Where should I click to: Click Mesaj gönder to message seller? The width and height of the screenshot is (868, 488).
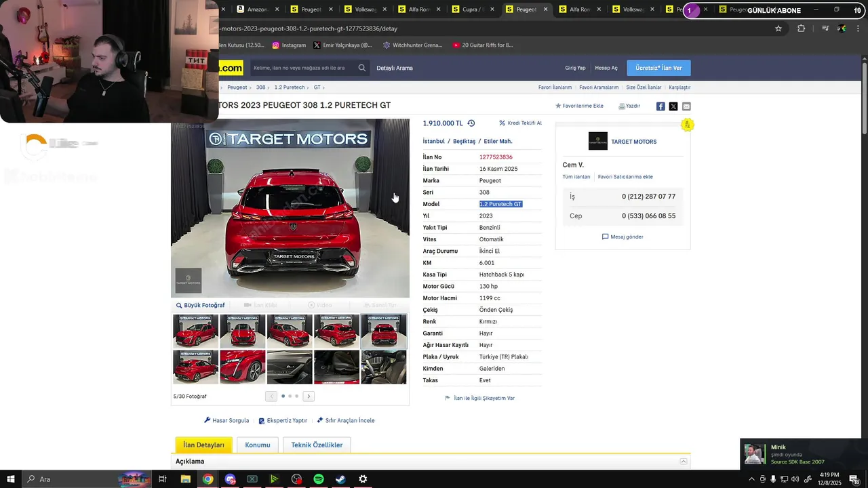(623, 237)
